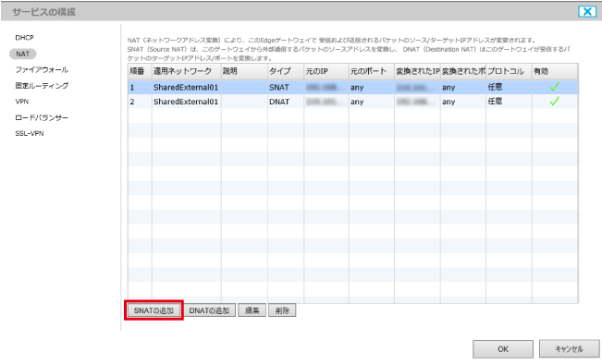Open the SSL-VPN section
The width and height of the screenshot is (602, 364).
click(x=30, y=133)
